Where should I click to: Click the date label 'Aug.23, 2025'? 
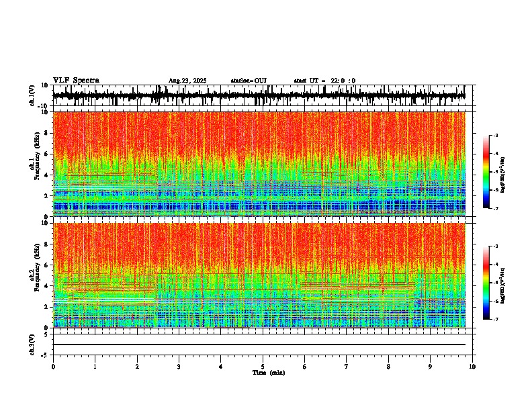tap(187, 81)
